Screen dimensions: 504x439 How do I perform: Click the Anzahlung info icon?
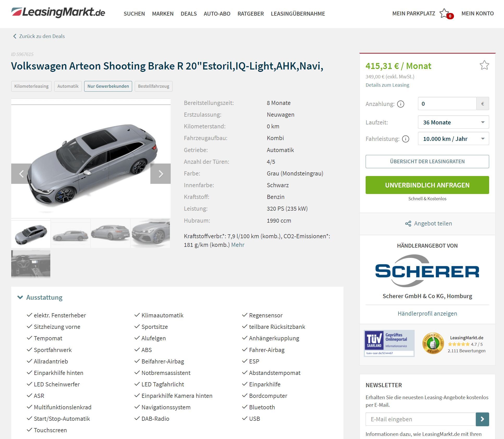(x=401, y=104)
